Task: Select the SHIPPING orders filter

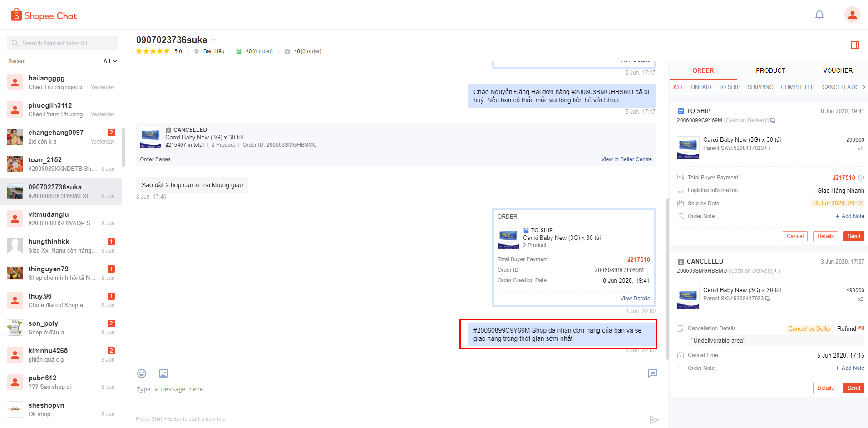Action: [760, 87]
